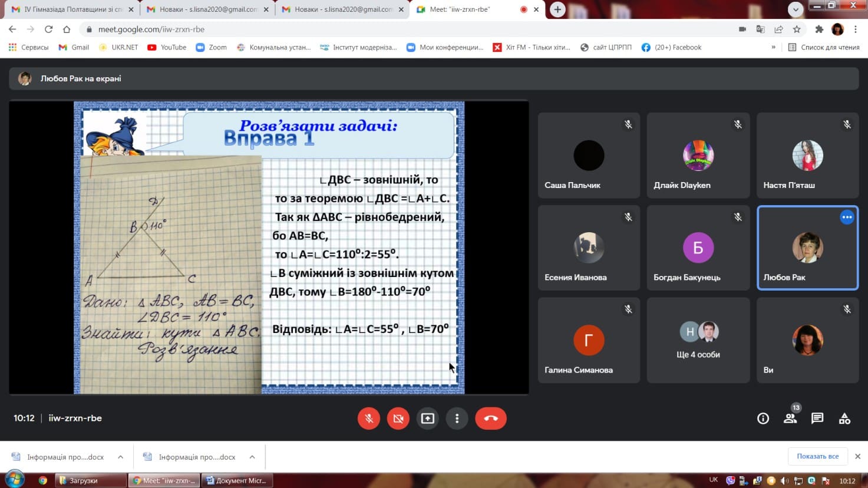Click the shared presentation screen
Image resolution: width=868 pixels, height=488 pixels.
pos(269,248)
